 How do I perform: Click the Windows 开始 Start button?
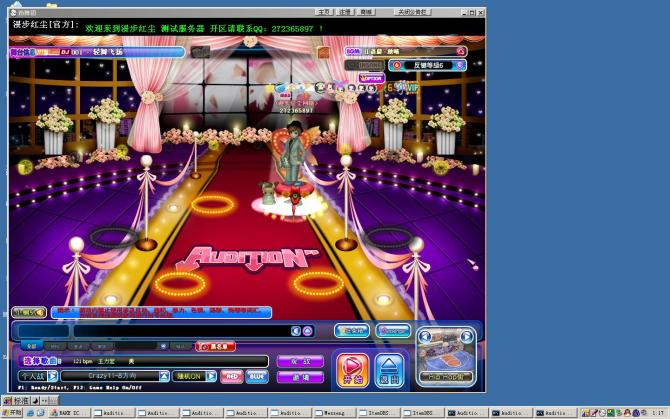12,412
